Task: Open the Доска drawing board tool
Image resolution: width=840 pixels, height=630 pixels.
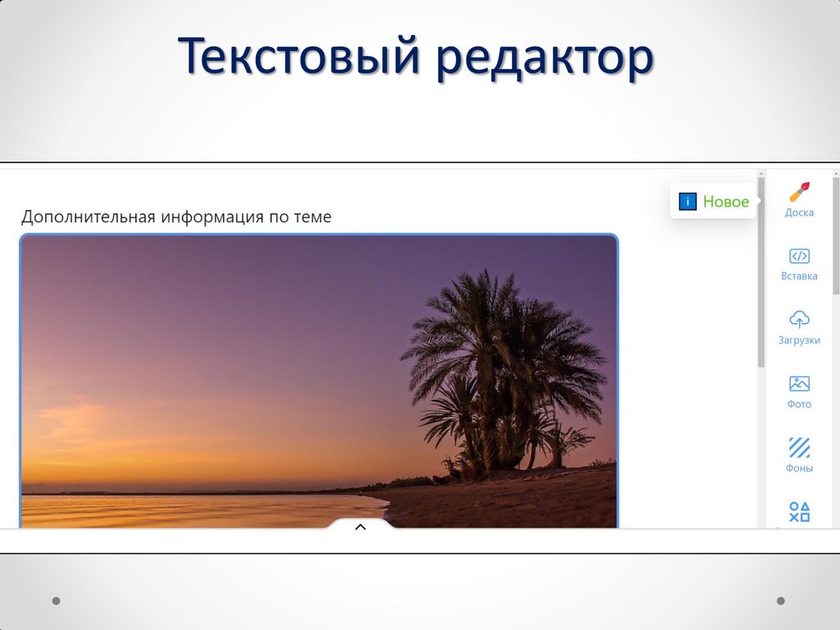Action: [x=799, y=200]
